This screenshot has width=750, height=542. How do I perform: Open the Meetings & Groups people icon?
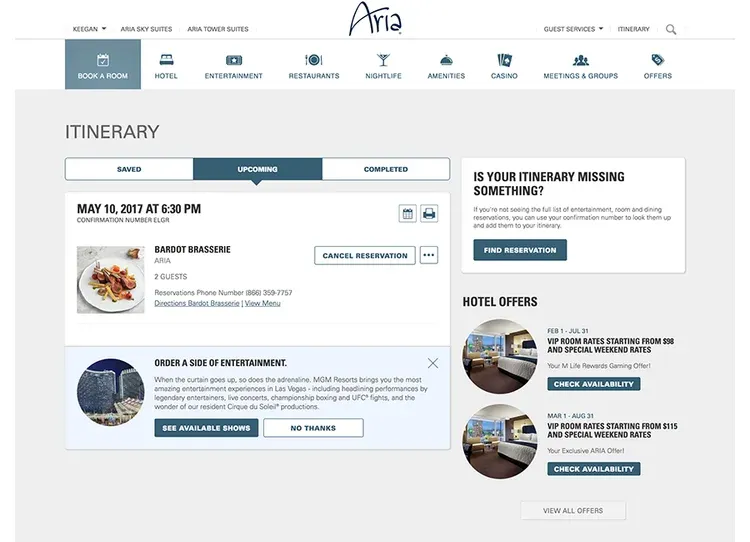coord(581,60)
